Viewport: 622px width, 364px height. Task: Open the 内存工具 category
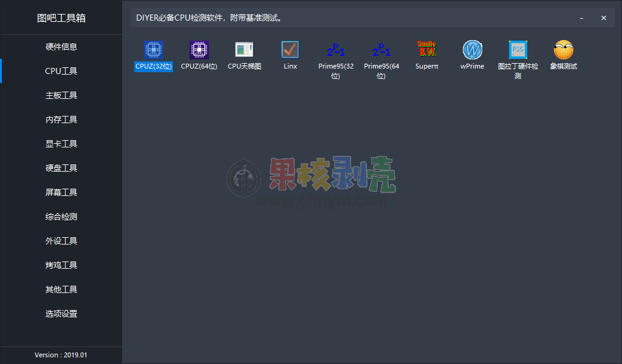pos(61,120)
